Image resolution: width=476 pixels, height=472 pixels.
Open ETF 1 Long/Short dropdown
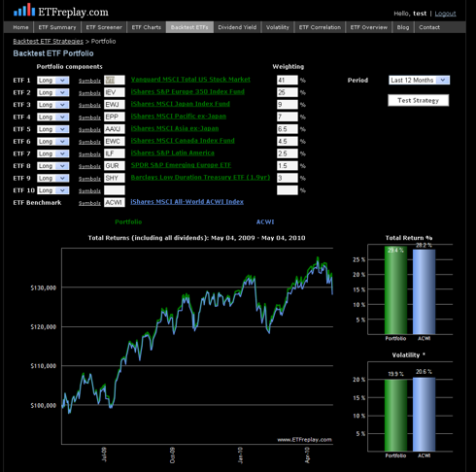click(x=53, y=81)
